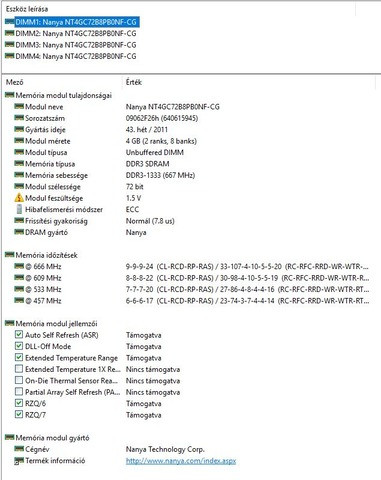The image size is (381, 480).
Task: Select the 7-7-7-20 timings value
Action: tap(247, 289)
